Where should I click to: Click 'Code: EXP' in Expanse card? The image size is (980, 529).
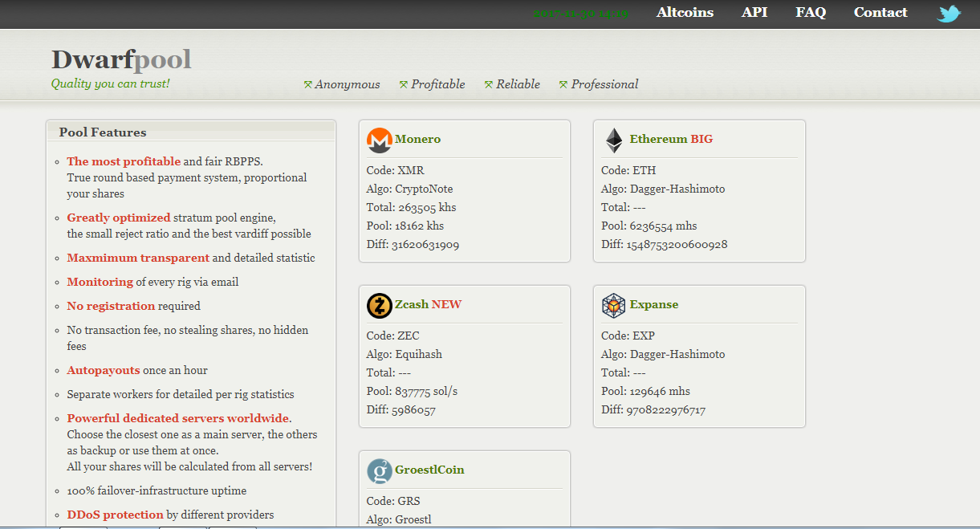(628, 336)
